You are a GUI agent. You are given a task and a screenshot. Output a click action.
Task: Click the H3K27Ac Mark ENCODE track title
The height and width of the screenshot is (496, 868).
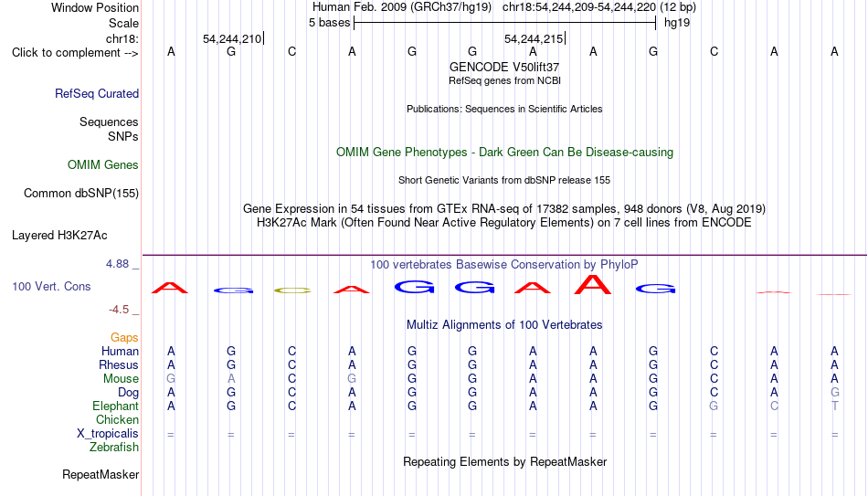(x=504, y=223)
